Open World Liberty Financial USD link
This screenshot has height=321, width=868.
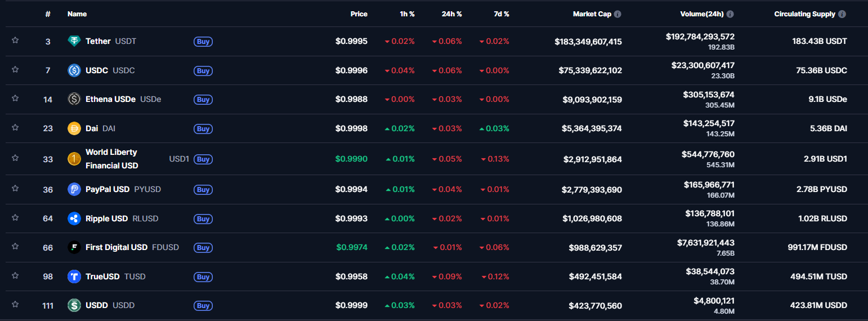(x=111, y=159)
